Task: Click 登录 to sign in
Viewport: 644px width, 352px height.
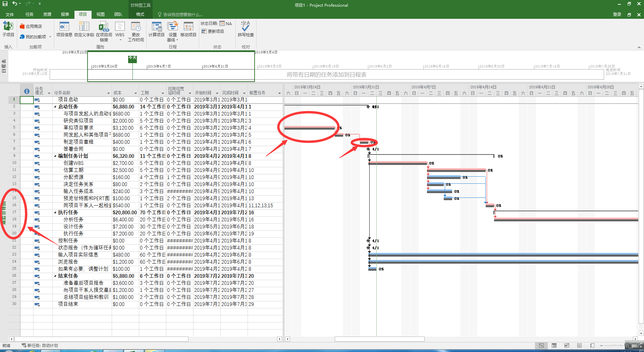Action: [617, 14]
